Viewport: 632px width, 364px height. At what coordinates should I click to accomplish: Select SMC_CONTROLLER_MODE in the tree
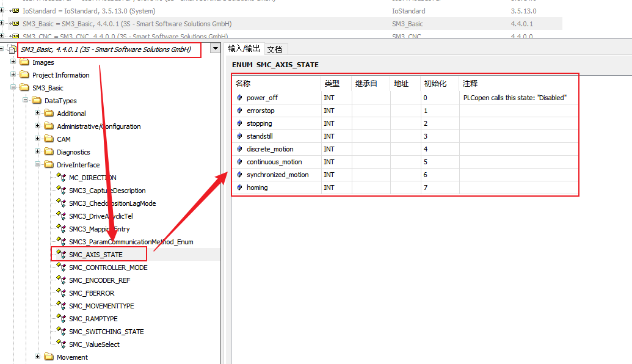coord(108,268)
